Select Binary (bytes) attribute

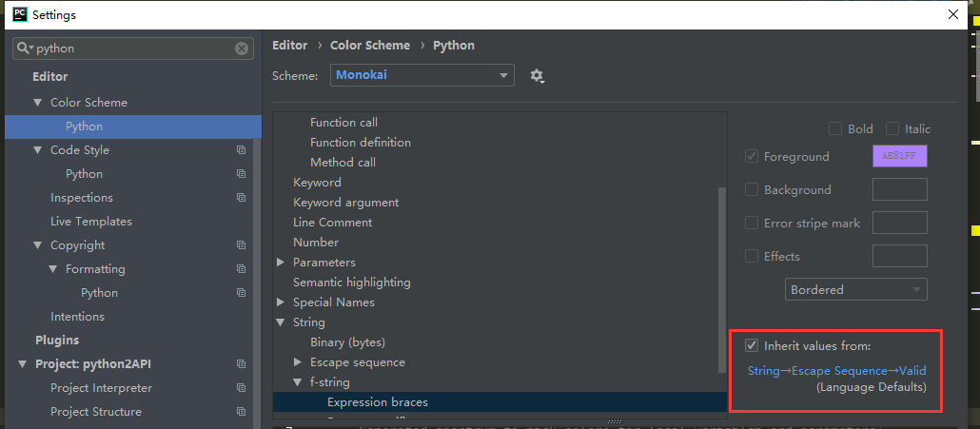pos(347,342)
